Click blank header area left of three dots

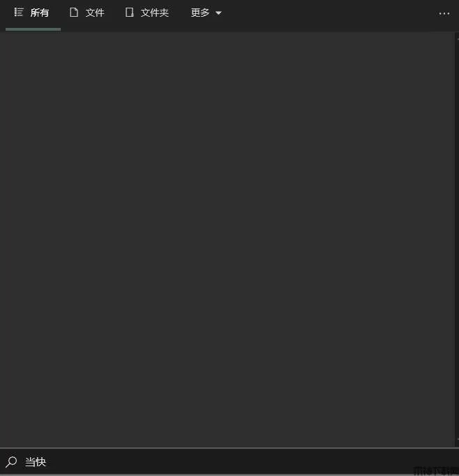click(331, 14)
